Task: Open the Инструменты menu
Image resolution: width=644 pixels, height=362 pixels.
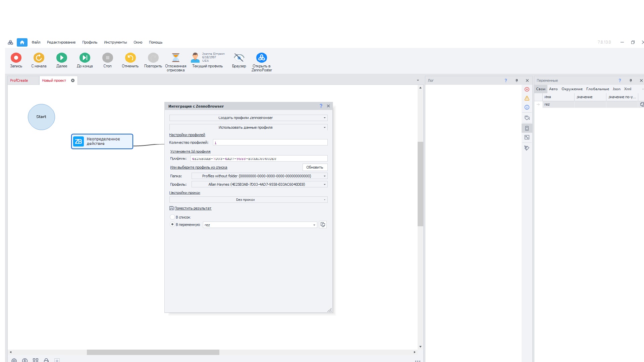Action: point(115,42)
